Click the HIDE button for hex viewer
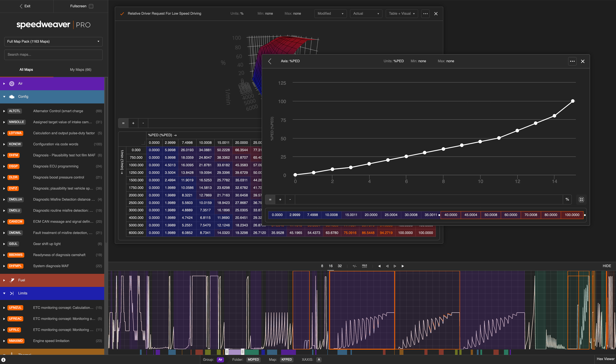 pos(607,266)
